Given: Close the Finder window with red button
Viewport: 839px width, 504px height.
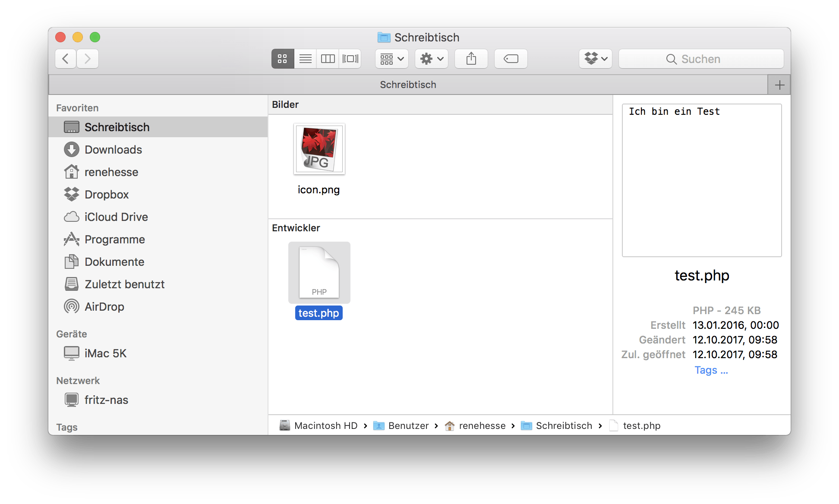Looking at the screenshot, I should click(x=60, y=37).
